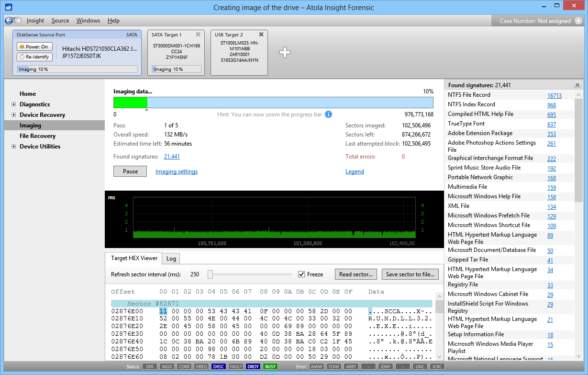The height and width of the screenshot is (375, 588).
Task: Expand the Device Recovery tree node
Action: (x=13, y=115)
